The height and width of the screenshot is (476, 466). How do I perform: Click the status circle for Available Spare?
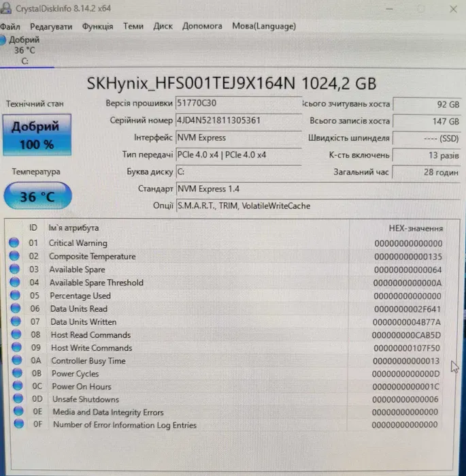(x=14, y=269)
